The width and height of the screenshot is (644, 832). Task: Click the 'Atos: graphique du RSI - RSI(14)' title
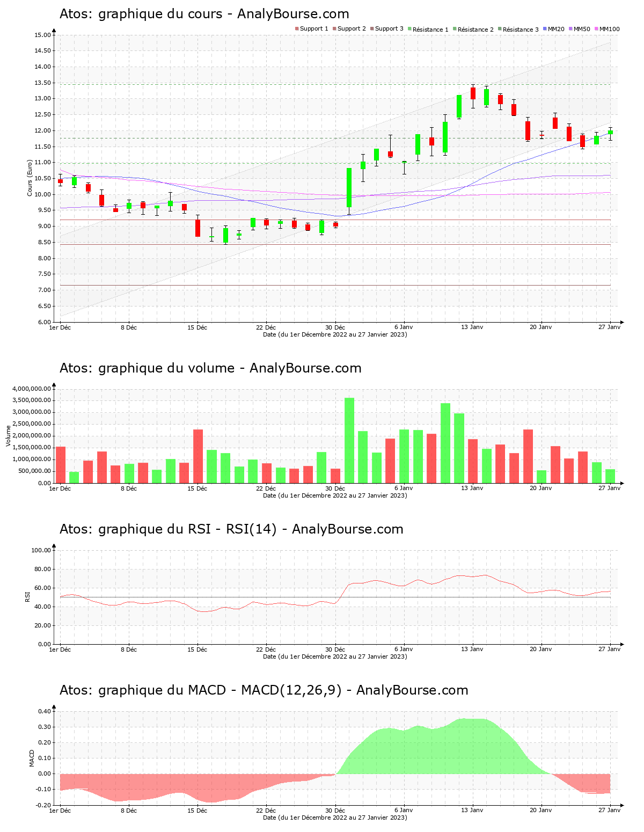pos(231,529)
